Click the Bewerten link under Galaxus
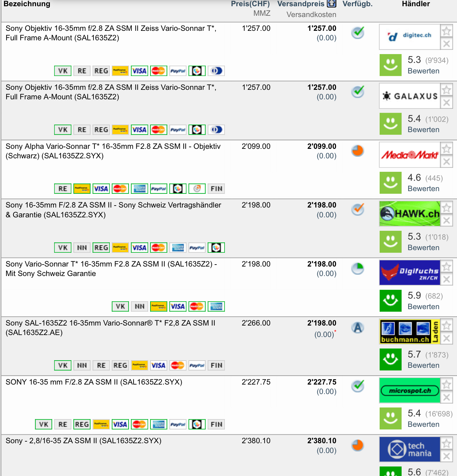This screenshot has height=476, width=457. pyautogui.click(x=423, y=130)
